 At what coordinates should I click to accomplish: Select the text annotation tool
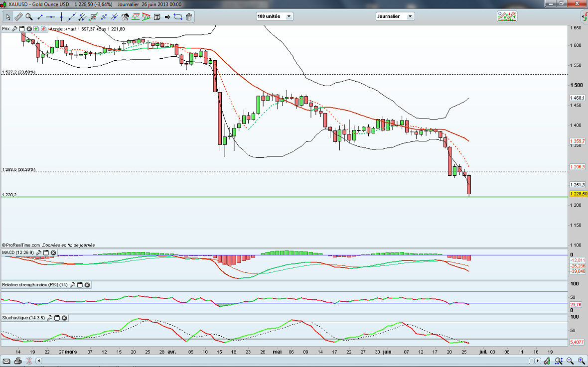pyautogui.click(x=157, y=17)
